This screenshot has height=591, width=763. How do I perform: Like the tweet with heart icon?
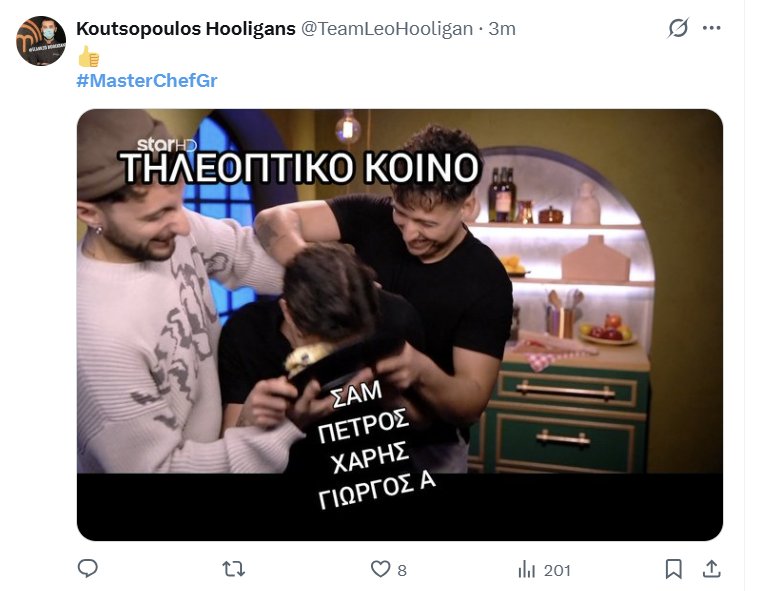coord(380,569)
